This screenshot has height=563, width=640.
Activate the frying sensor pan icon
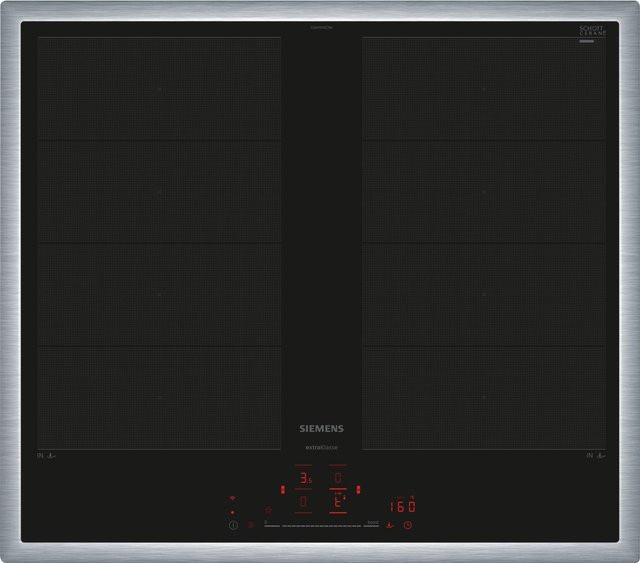pos(390,525)
